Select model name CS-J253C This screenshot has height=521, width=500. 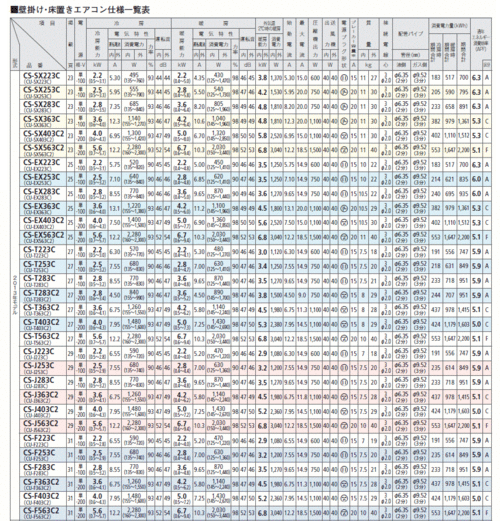click(x=38, y=365)
